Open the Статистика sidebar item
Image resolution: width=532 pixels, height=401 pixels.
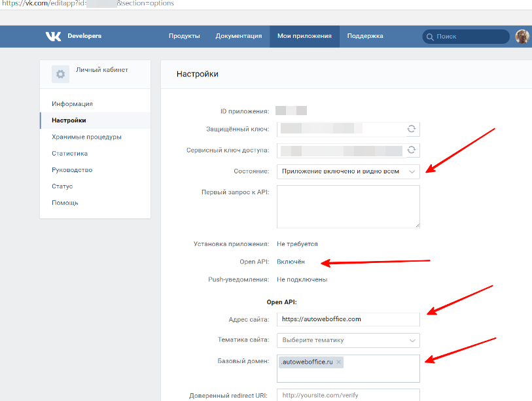coord(69,154)
